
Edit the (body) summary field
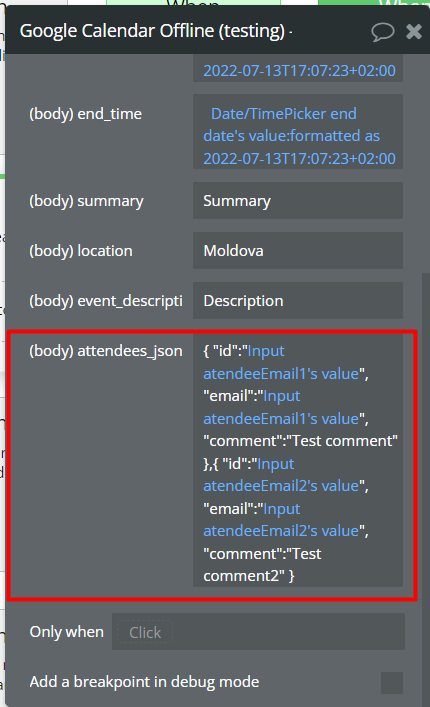click(x=298, y=201)
